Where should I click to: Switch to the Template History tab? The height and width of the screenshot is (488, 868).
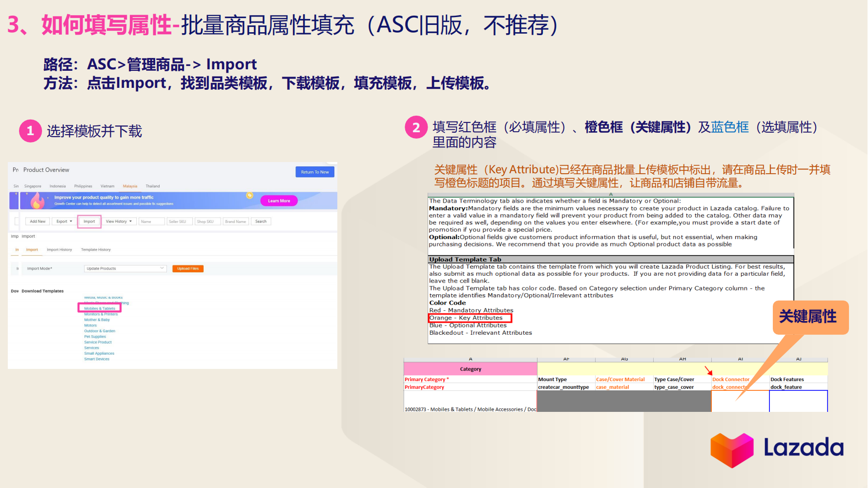coord(96,249)
